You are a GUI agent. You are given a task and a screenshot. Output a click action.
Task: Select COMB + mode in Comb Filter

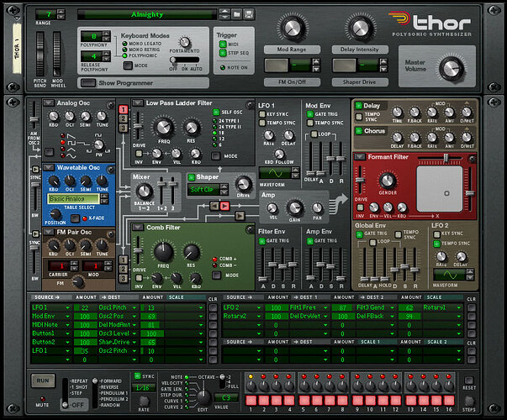[214, 259]
